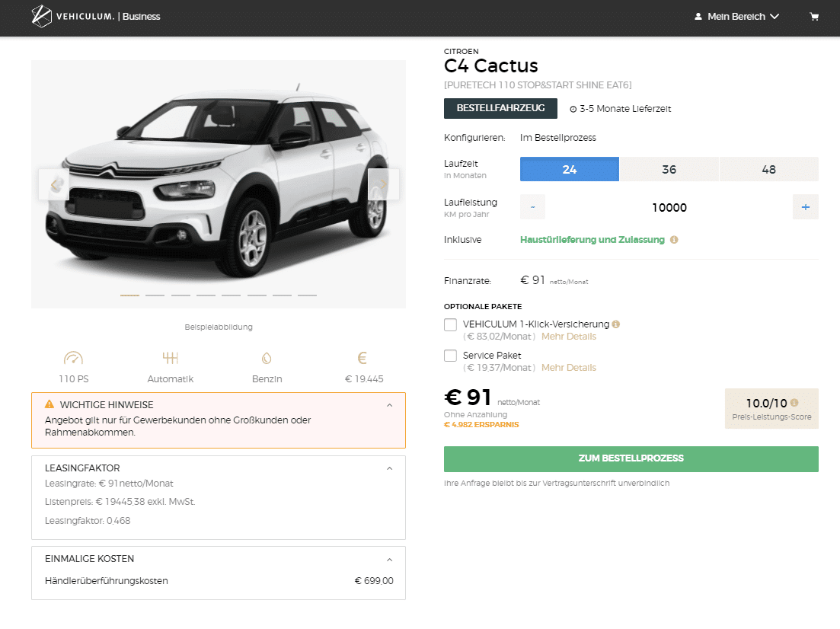Open the shopping cart
The height and width of the screenshot is (629, 840).
pyautogui.click(x=814, y=17)
